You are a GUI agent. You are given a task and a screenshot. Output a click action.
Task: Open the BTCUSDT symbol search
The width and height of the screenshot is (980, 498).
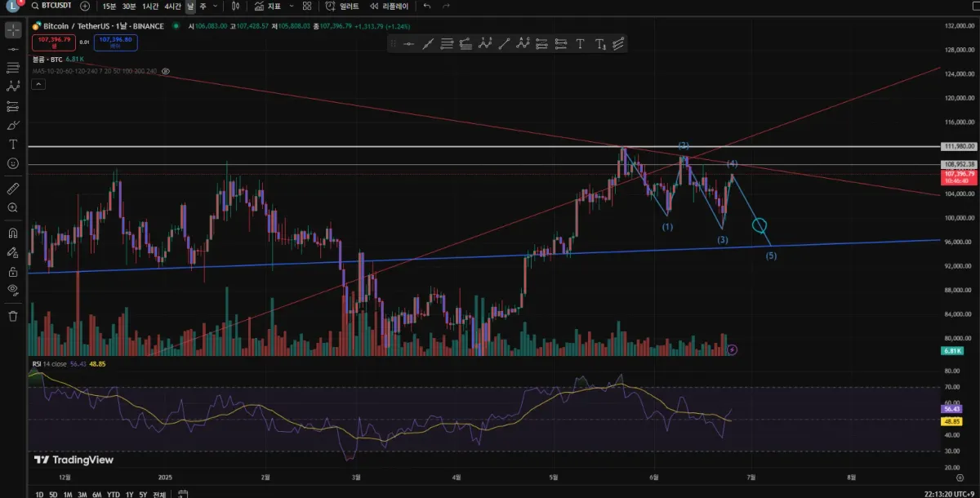click(53, 6)
